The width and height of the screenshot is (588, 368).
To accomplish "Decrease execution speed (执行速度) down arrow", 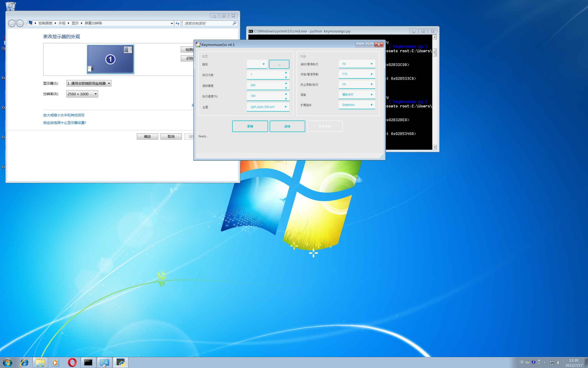I will coord(286,99).
